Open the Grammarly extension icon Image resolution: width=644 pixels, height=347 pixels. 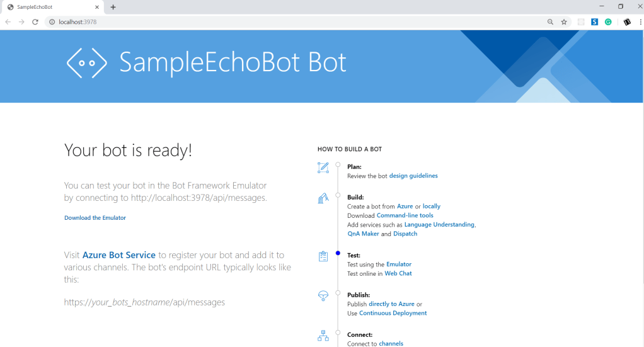pos(608,22)
